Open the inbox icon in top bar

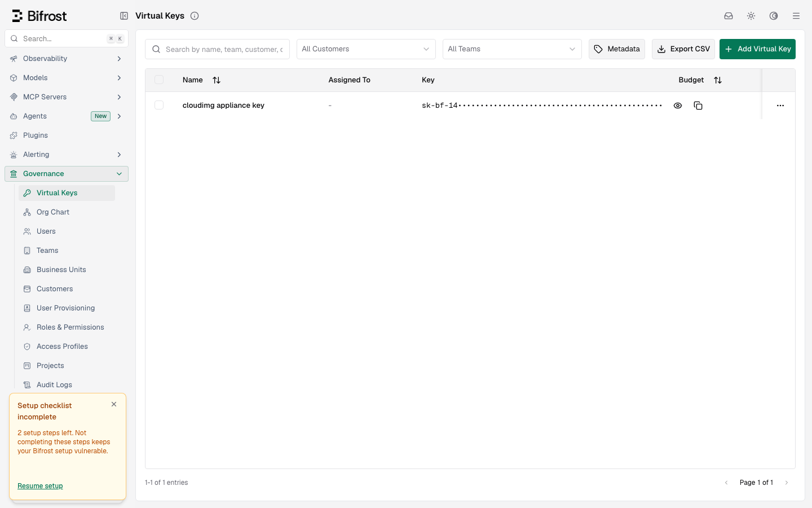click(729, 16)
